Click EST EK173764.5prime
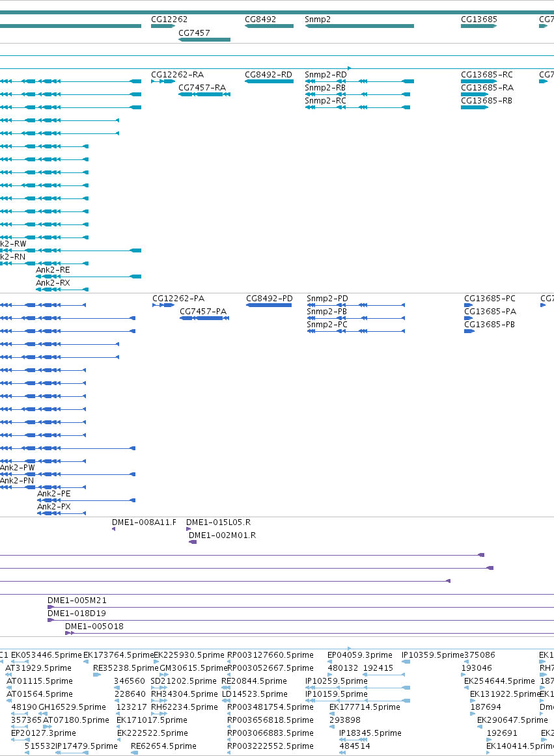The height and width of the screenshot is (756, 554). coord(118,655)
